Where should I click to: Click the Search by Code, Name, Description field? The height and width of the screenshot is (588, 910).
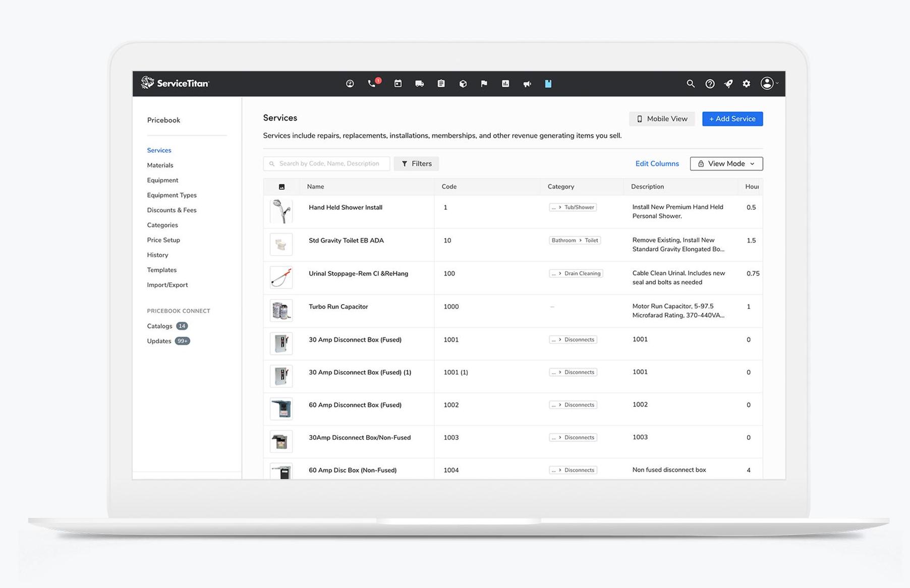326,163
